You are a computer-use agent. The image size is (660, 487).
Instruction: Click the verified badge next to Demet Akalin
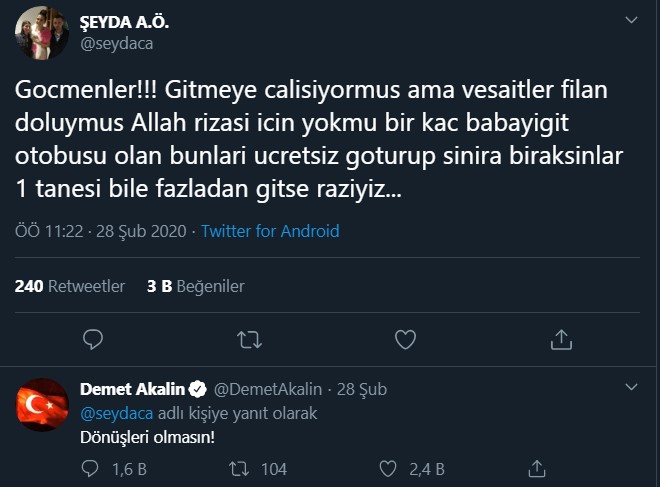[x=198, y=389]
